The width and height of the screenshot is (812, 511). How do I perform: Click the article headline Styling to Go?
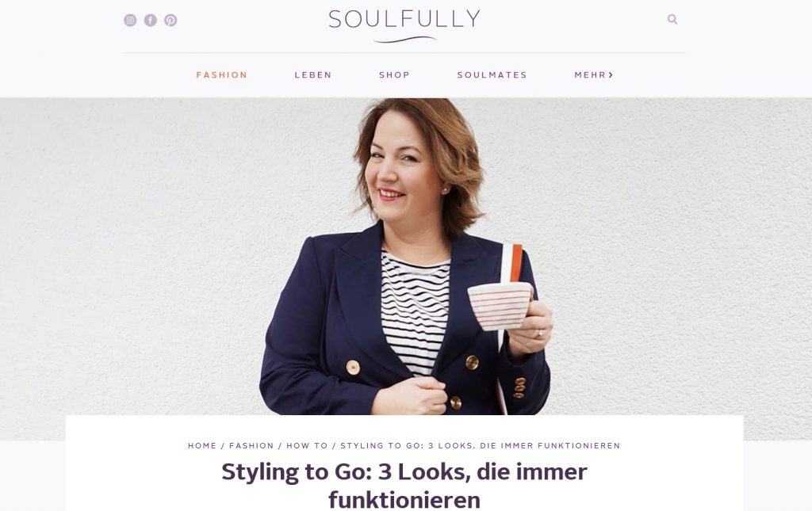[404, 485]
